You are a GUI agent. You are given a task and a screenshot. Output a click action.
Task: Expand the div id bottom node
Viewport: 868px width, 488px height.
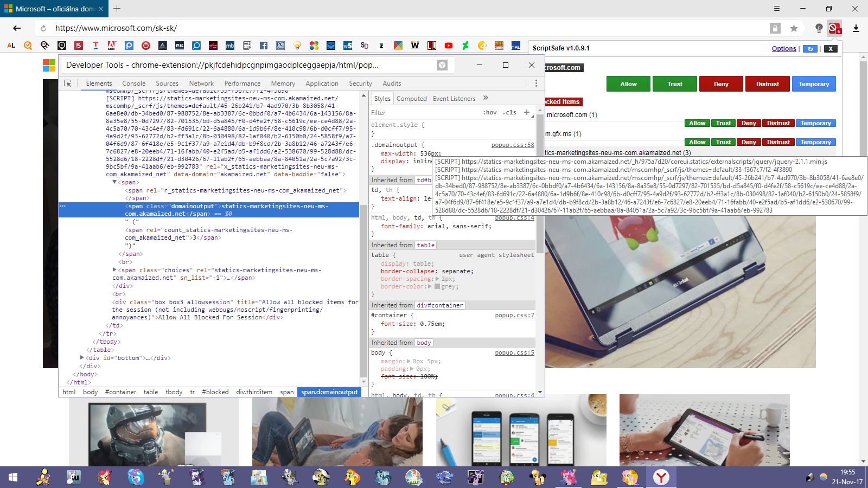(x=82, y=358)
